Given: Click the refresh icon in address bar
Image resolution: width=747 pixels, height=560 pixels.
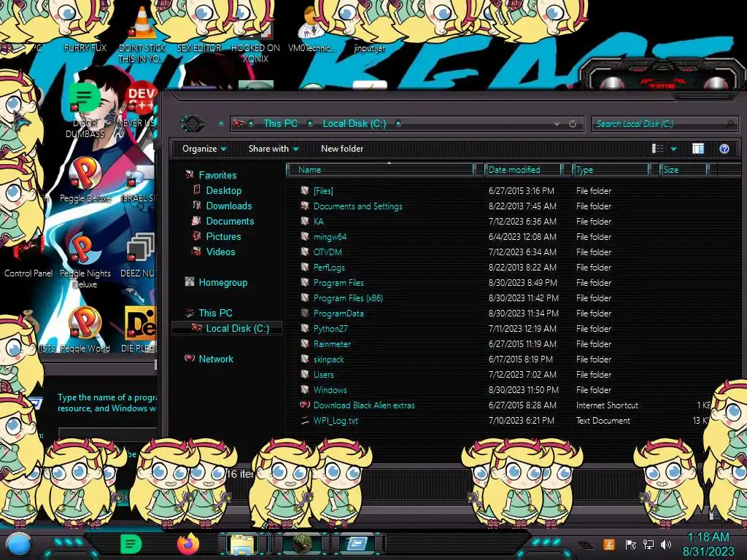Looking at the screenshot, I should click(573, 124).
